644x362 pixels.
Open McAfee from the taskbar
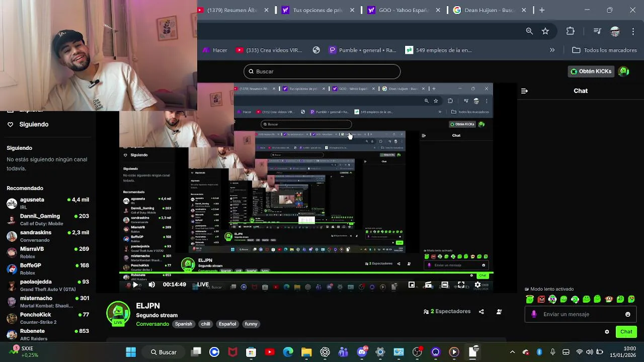tap(233, 352)
